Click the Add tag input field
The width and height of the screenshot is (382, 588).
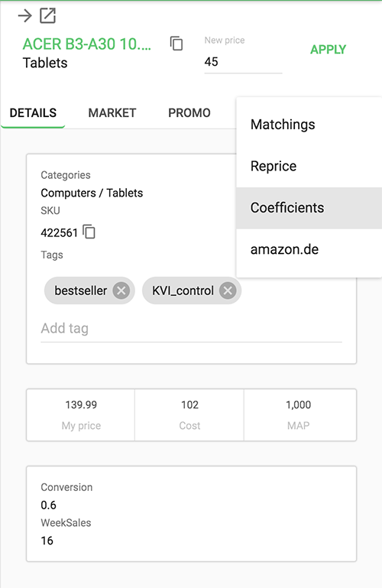click(191, 329)
